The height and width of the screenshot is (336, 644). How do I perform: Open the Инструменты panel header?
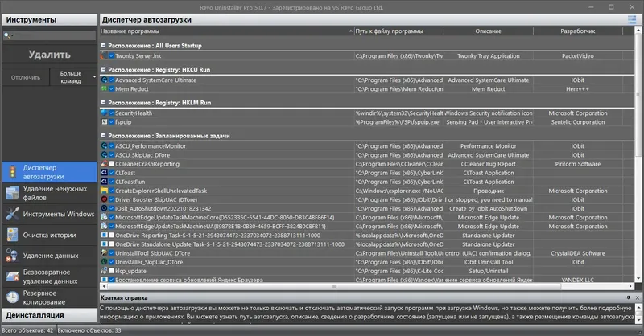pyautogui.click(x=49, y=19)
